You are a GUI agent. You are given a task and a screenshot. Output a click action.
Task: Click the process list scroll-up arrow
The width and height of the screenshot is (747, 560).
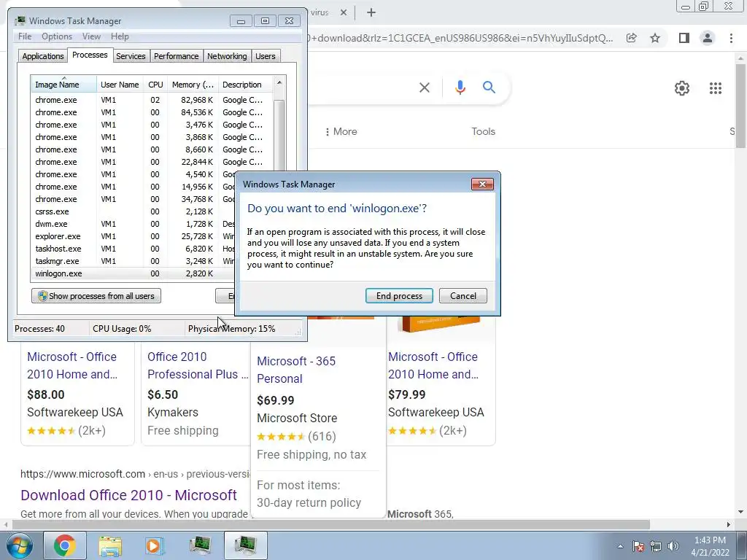click(x=279, y=83)
